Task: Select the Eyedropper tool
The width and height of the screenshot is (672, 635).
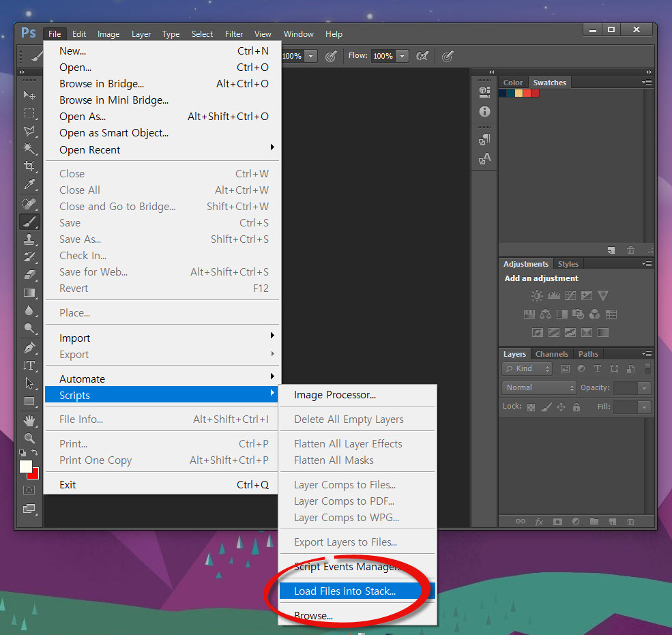Action: point(29,184)
